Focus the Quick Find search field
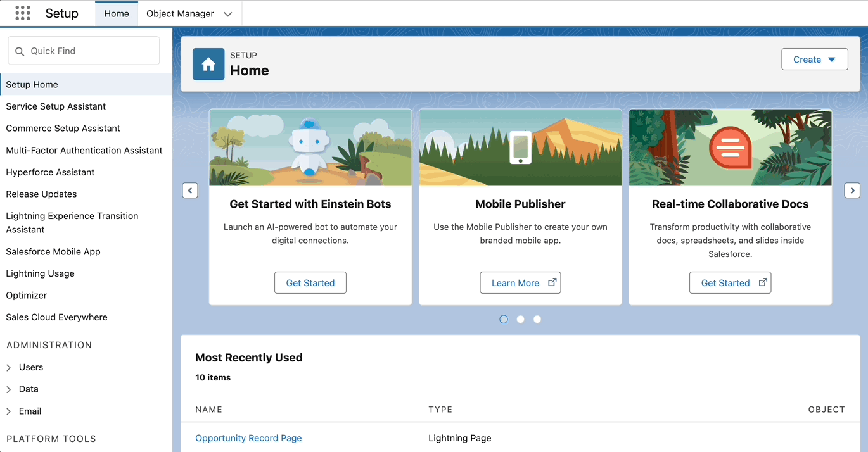The width and height of the screenshot is (868, 452). point(84,51)
